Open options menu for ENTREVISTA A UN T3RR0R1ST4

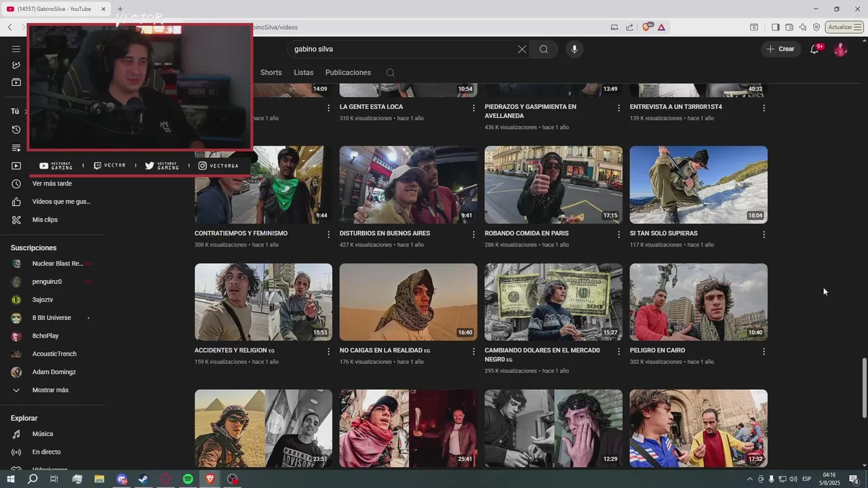(764, 108)
